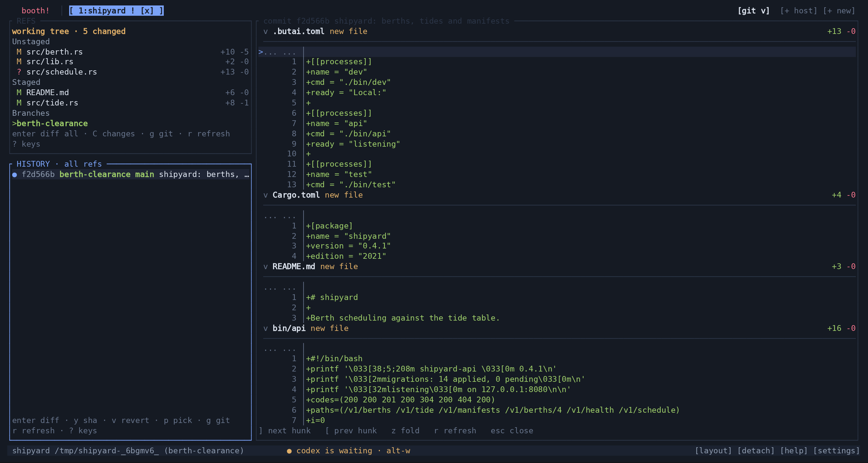Click the prev hunk hint
The image size is (868, 463).
coord(351,431)
